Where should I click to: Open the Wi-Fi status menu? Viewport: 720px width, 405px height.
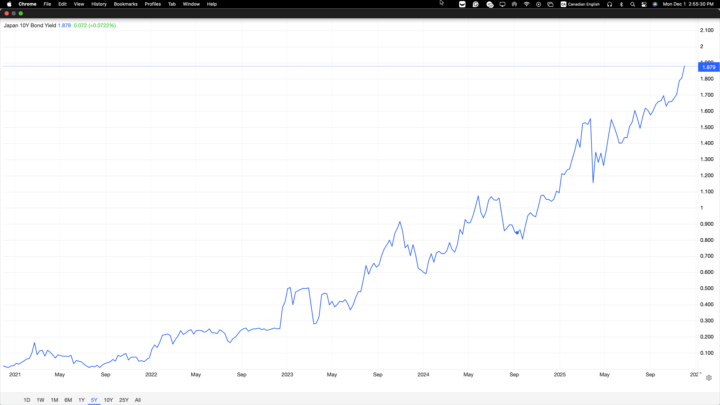point(527,4)
